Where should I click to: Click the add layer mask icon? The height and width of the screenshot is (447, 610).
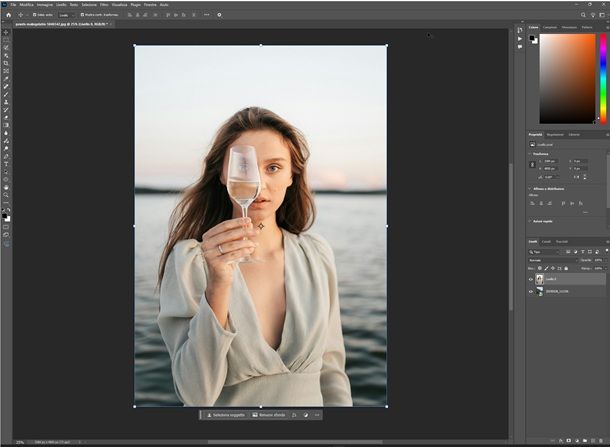[x=568, y=440]
